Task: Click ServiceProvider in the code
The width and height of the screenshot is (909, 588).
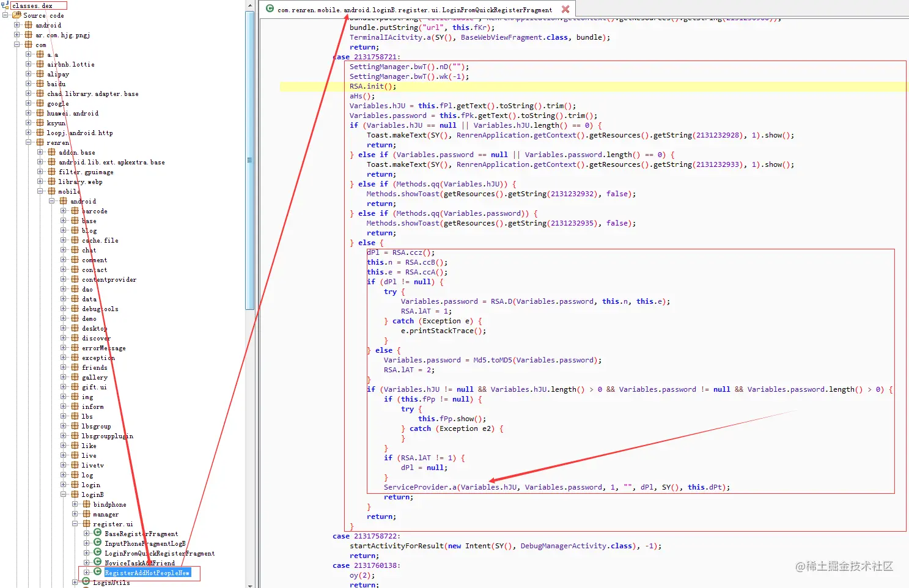Action: click(416, 487)
